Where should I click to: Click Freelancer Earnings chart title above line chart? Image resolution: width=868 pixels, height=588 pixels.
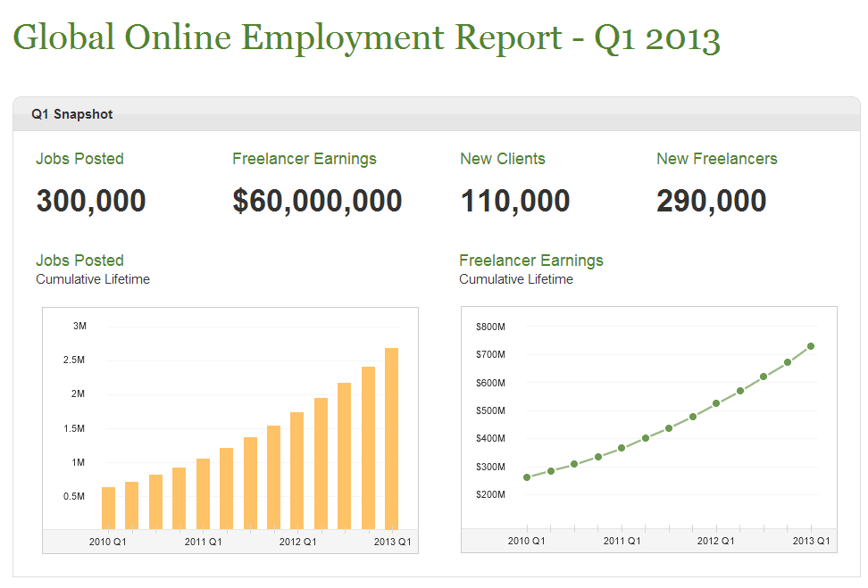tap(531, 261)
